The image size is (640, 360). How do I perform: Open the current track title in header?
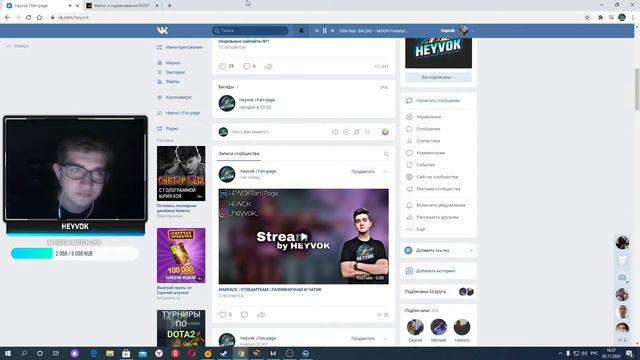point(373,31)
